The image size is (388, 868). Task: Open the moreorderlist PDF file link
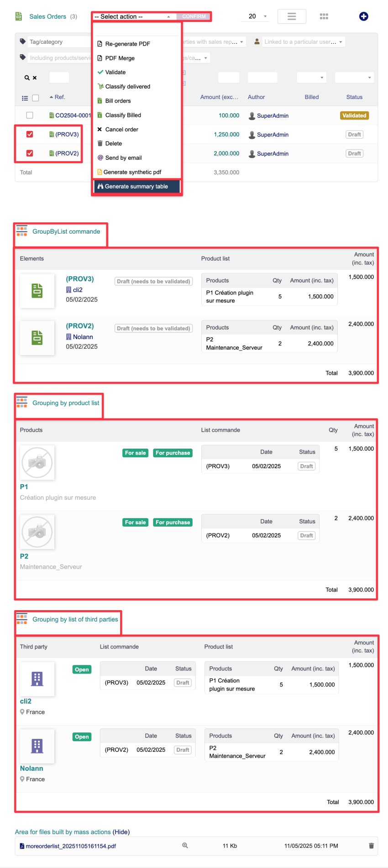tap(71, 846)
